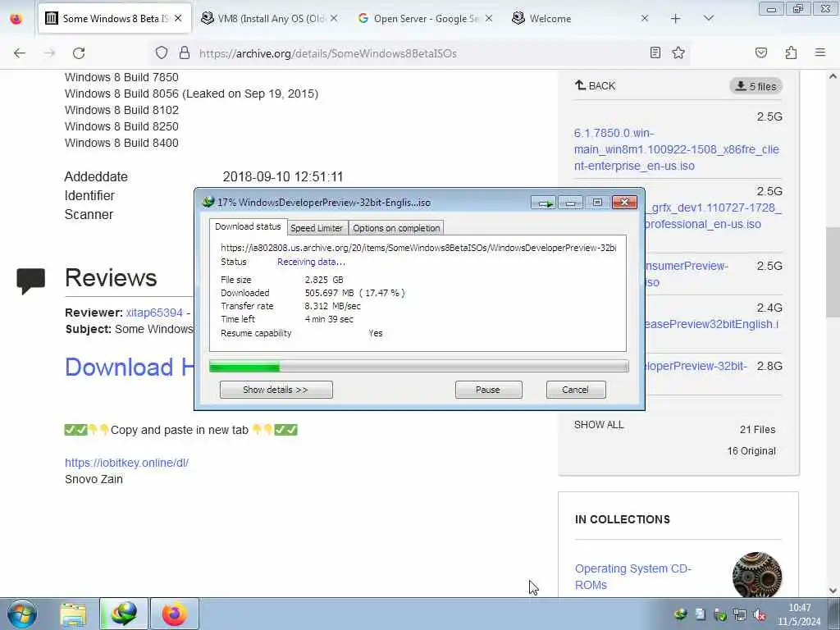Open 6.1.7850.0 win-main enterprise iso link

coord(676,149)
